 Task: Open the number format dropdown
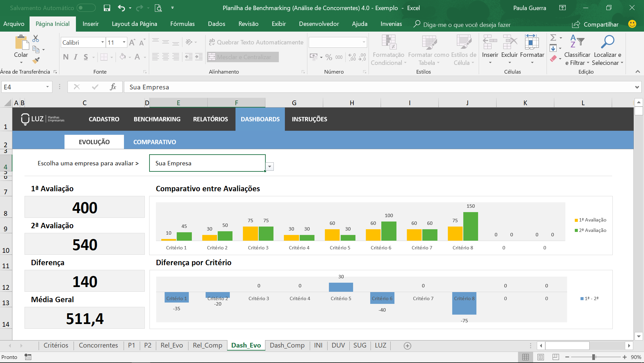[364, 42]
